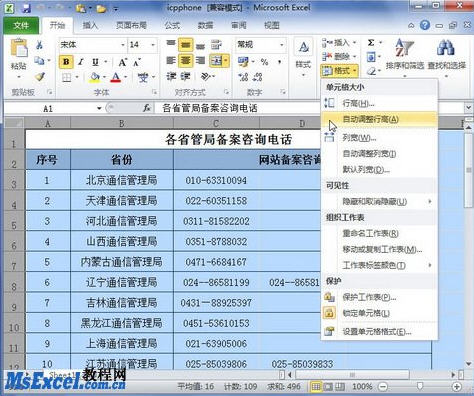
Task: Choose 列宽(W)... menu entry
Action: 379,138
